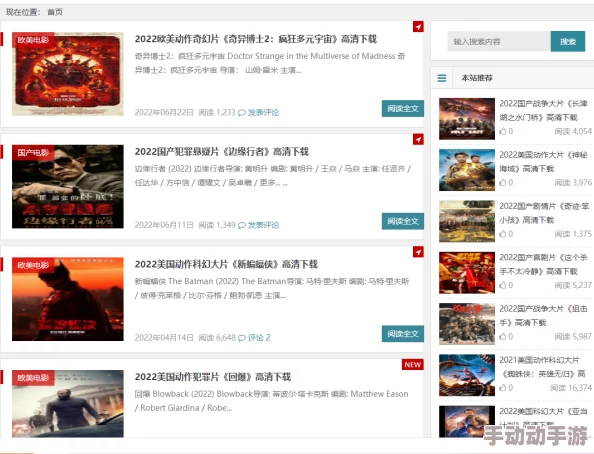The height and width of the screenshot is (454, 594).
Task: Open sidebar link 2022国产剧情片《奇迹·笨小孩》
Action: point(544,213)
